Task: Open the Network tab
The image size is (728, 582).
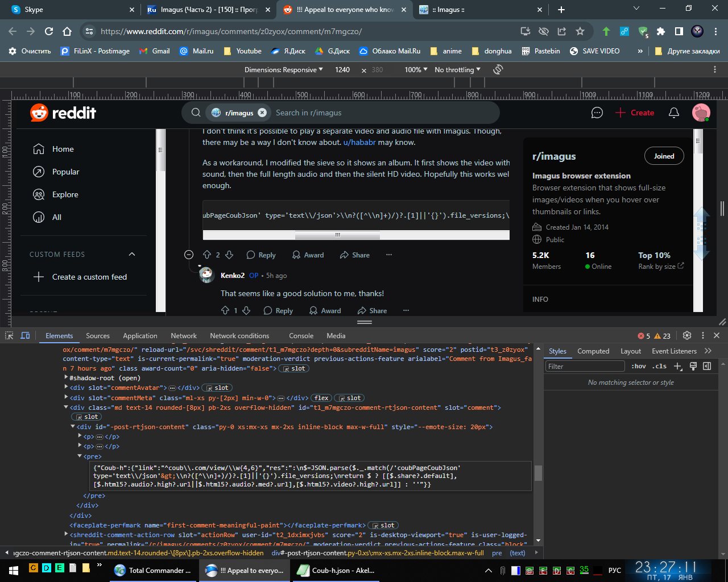Action: tap(184, 336)
